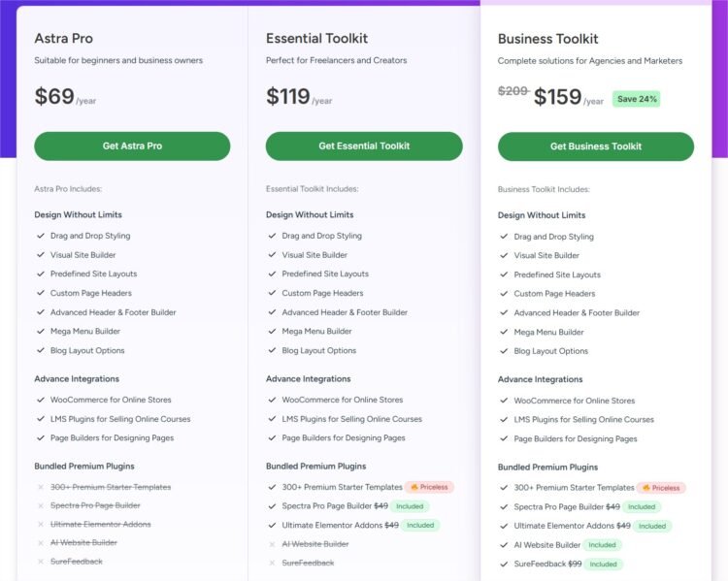The image size is (728, 581).
Task: Click the Save 24% badge
Action: (637, 99)
